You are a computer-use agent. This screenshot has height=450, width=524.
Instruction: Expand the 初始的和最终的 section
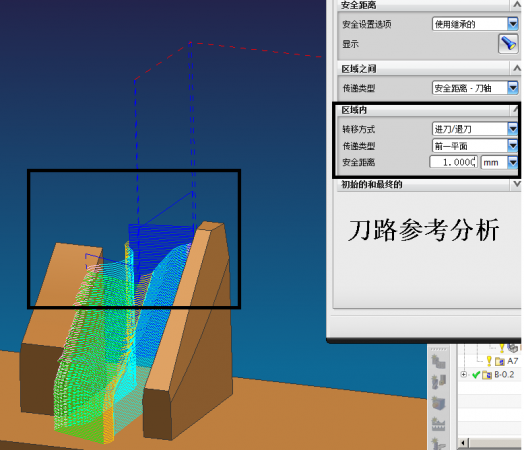click(517, 184)
